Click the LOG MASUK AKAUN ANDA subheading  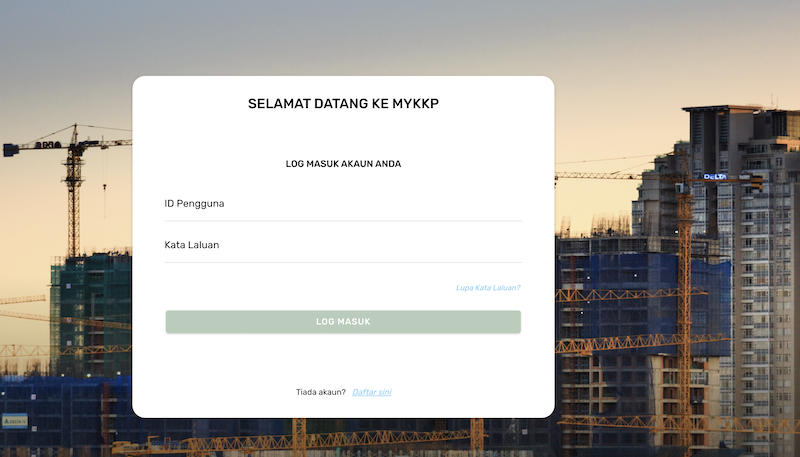343,164
